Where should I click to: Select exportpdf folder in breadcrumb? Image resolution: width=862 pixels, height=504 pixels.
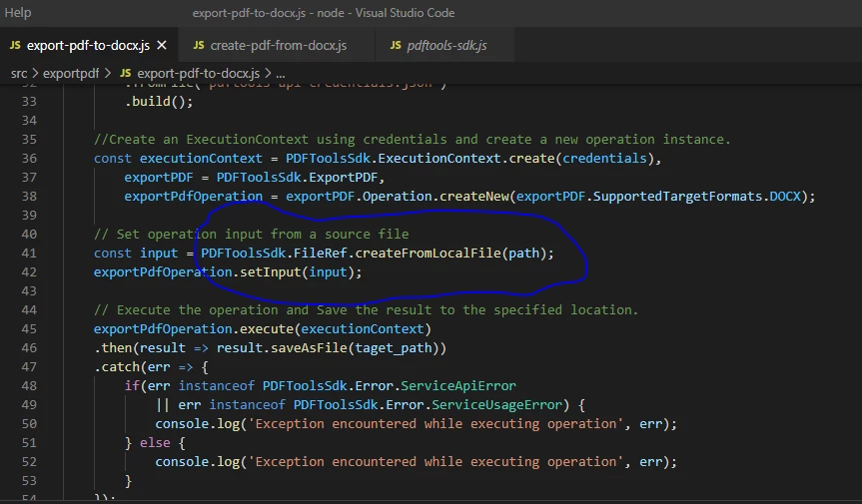(71, 74)
